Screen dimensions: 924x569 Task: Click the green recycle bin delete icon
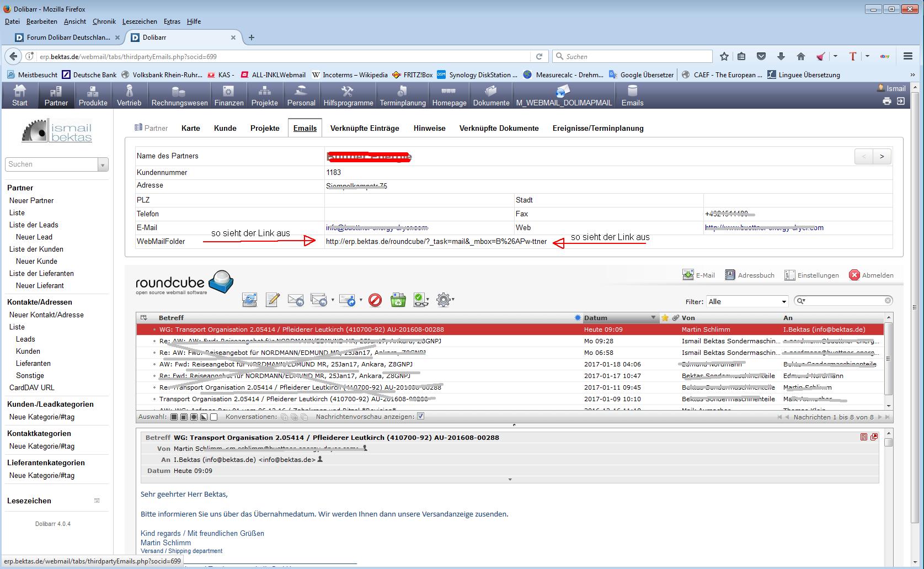(x=398, y=300)
